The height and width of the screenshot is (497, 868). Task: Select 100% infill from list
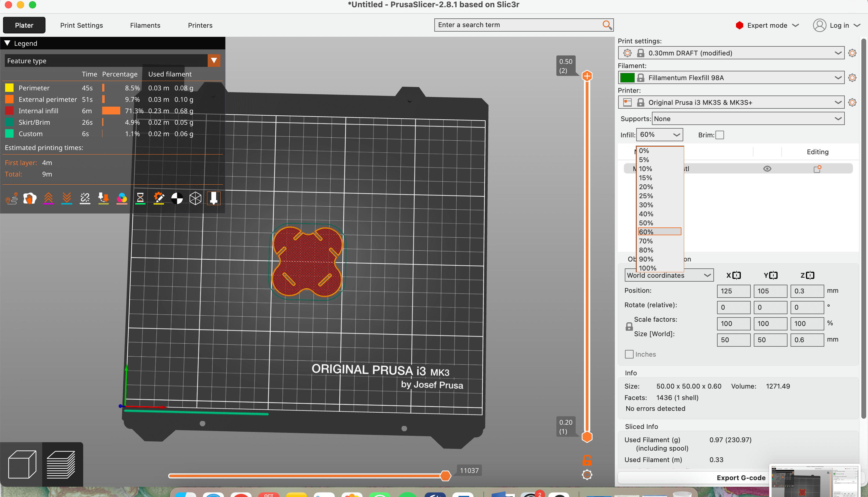(660, 268)
